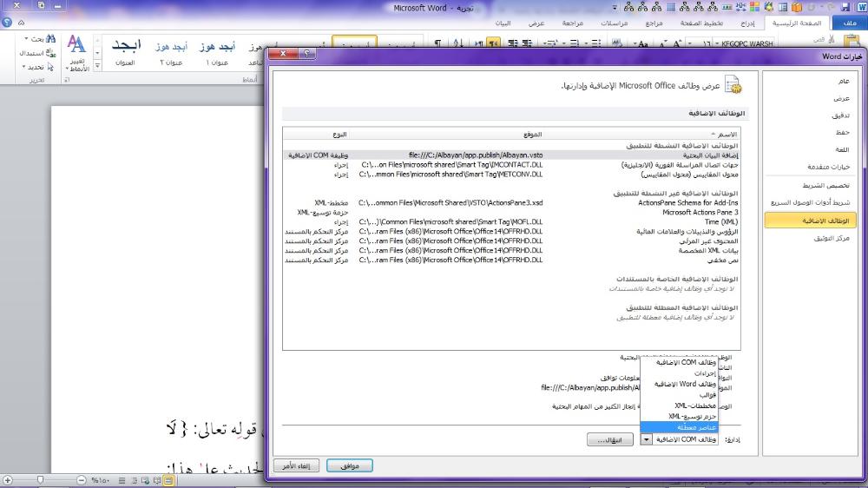Select 'وظائف Word الإضافية' in dropdown list
This screenshot has width=868, height=488.
pos(680,384)
